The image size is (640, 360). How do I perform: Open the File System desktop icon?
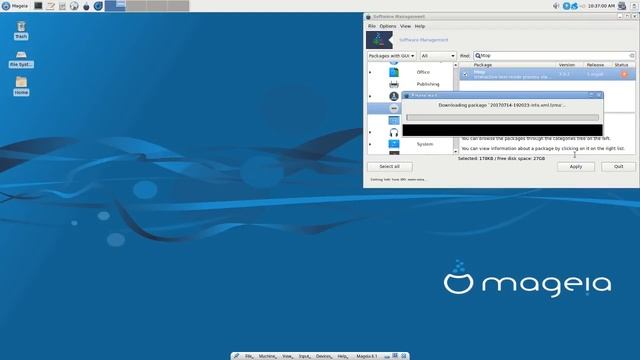pos(21,59)
